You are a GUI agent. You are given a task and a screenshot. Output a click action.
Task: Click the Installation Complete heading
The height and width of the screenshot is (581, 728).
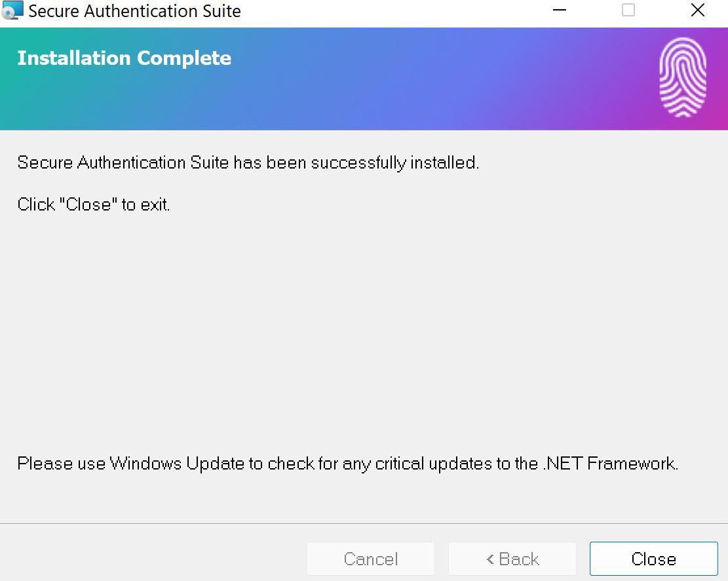124,58
